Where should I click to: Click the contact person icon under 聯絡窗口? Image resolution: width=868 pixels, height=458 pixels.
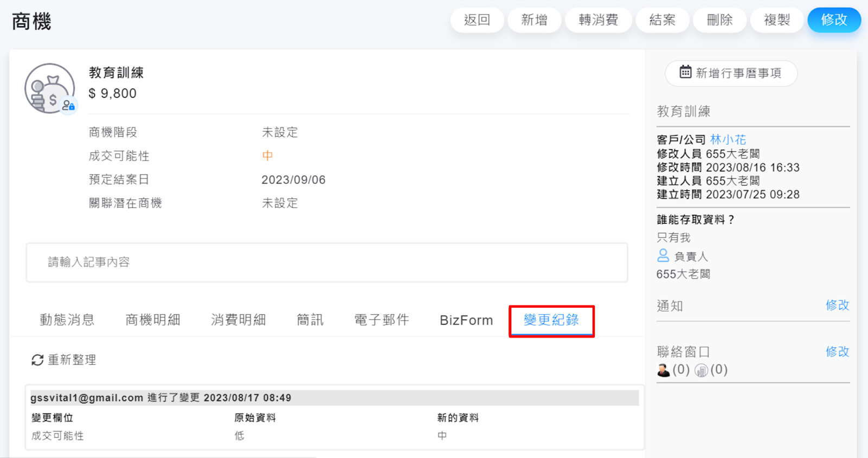(x=663, y=370)
